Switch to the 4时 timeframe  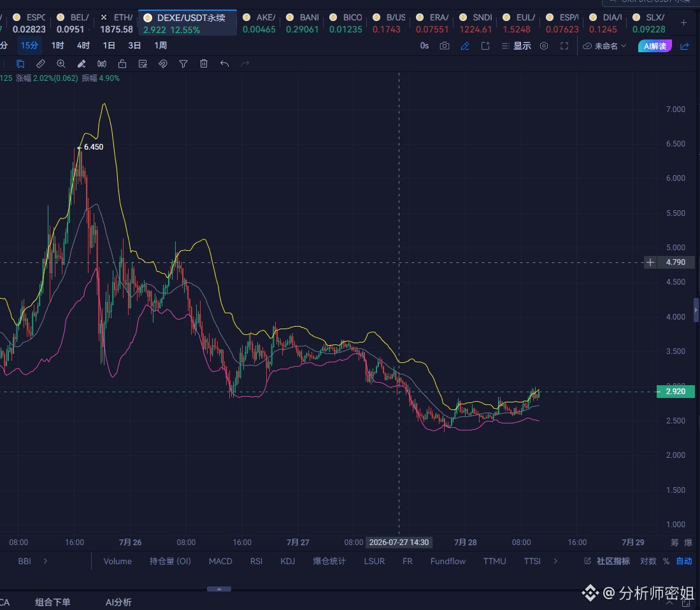83,45
